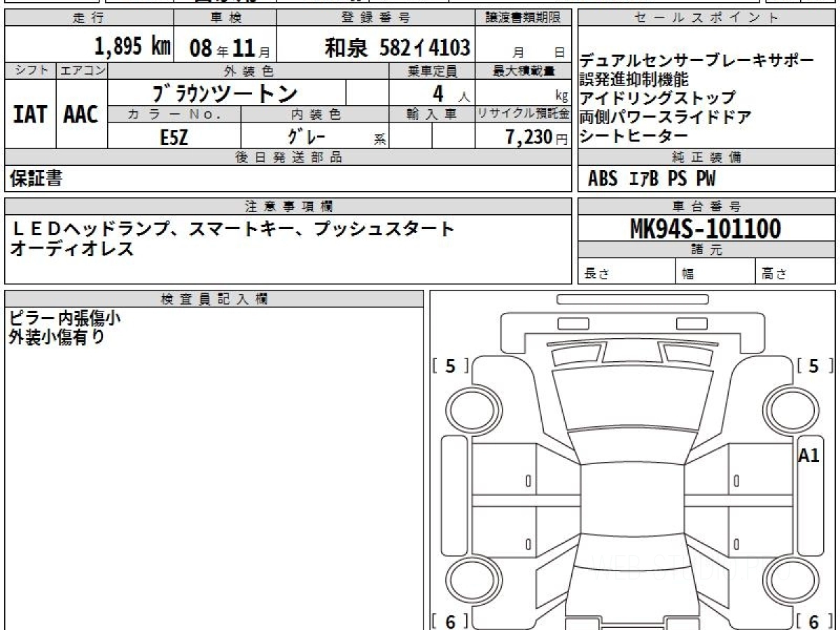
Task: Click inspector note 外装小傷有り
Action: tap(57, 337)
